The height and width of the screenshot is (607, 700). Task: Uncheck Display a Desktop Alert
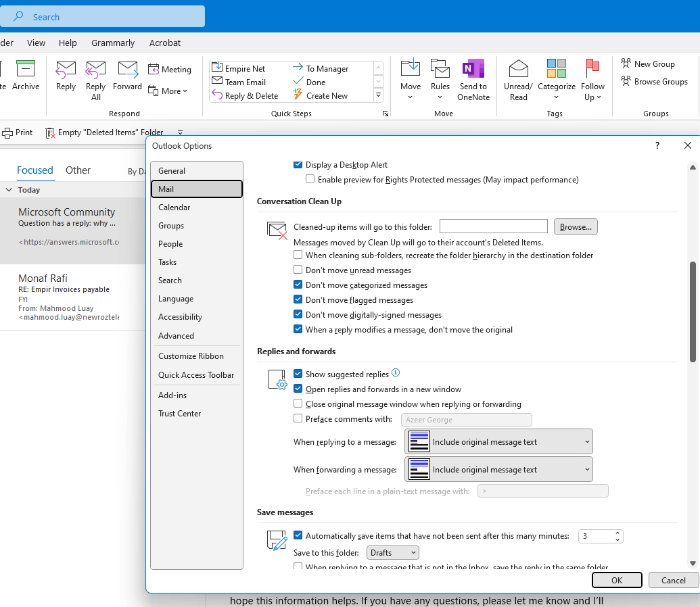point(298,165)
